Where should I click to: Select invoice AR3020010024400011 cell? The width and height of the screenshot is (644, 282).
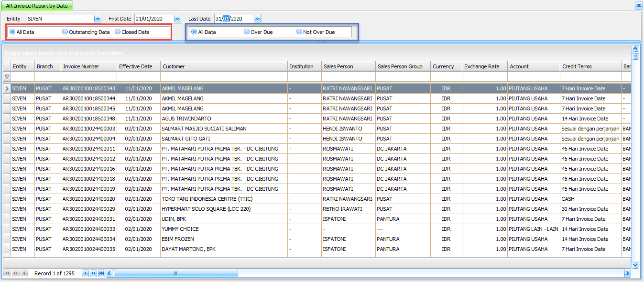[88, 149]
